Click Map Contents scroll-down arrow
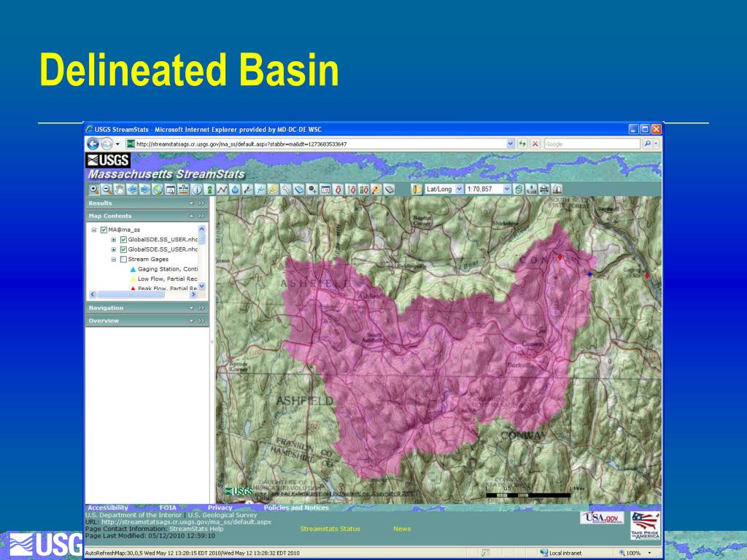The width and height of the screenshot is (747, 560). pyautogui.click(x=201, y=286)
